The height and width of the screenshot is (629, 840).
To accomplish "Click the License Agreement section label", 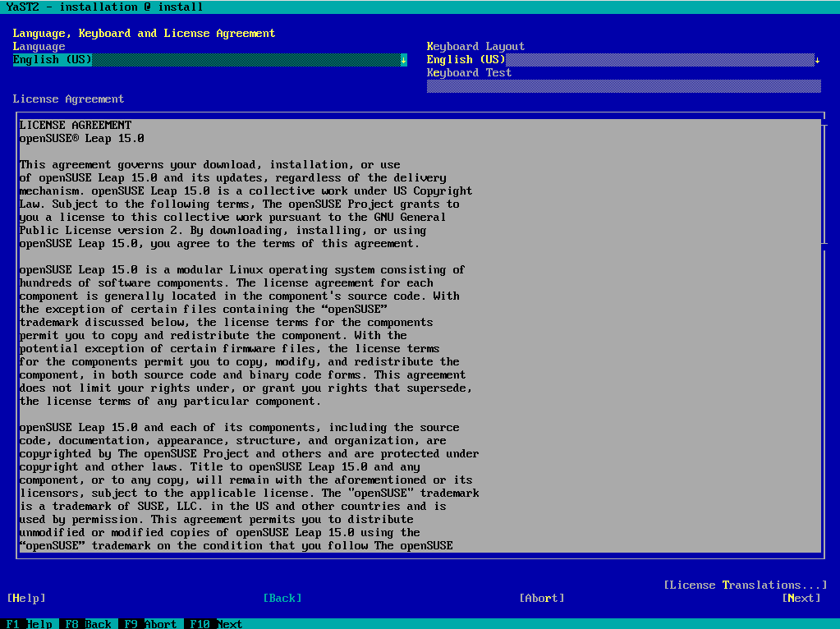I will (x=69, y=99).
